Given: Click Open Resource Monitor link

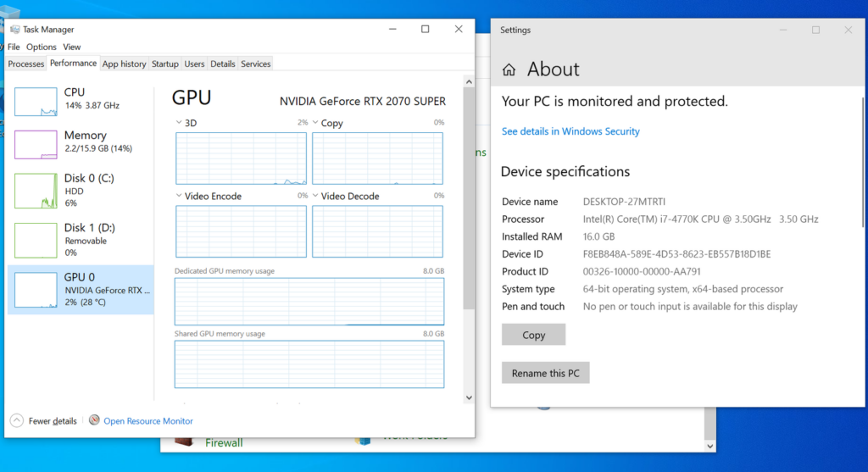Looking at the screenshot, I should pos(147,421).
